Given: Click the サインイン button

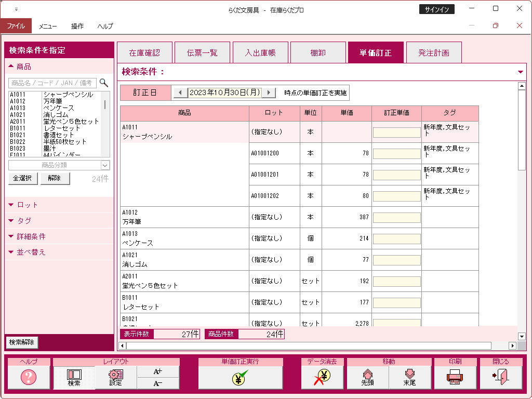Looking at the screenshot, I should [x=436, y=9].
